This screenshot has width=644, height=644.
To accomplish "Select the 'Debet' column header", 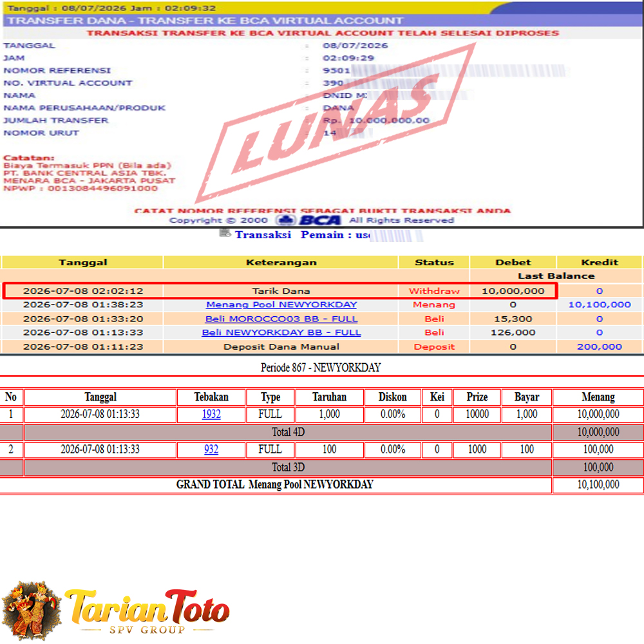I will coord(513,263).
